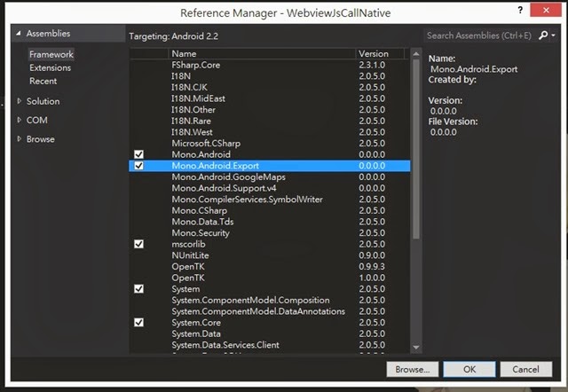Select the I18N assembly row
This screenshot has width=568, height=392.
click(x=270, y=76)
